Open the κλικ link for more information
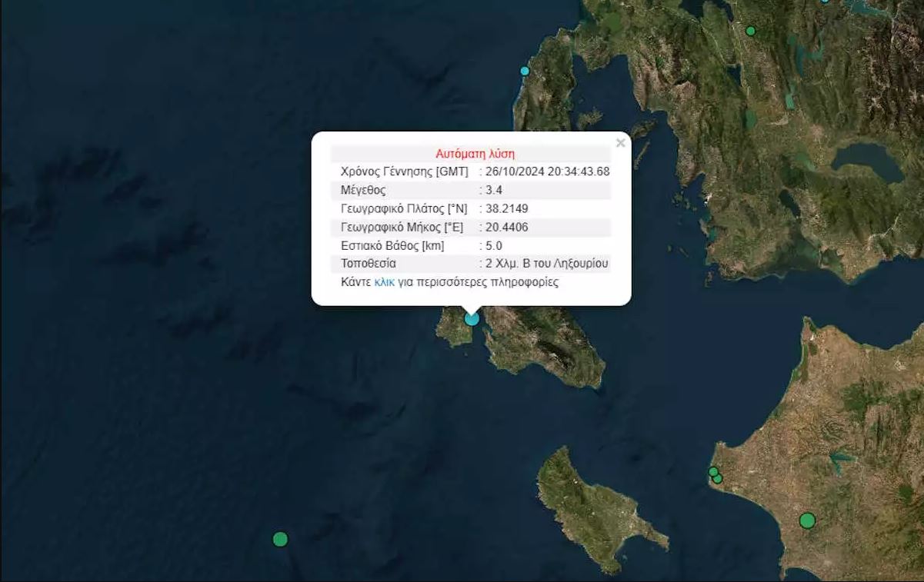 coord(384,282)
